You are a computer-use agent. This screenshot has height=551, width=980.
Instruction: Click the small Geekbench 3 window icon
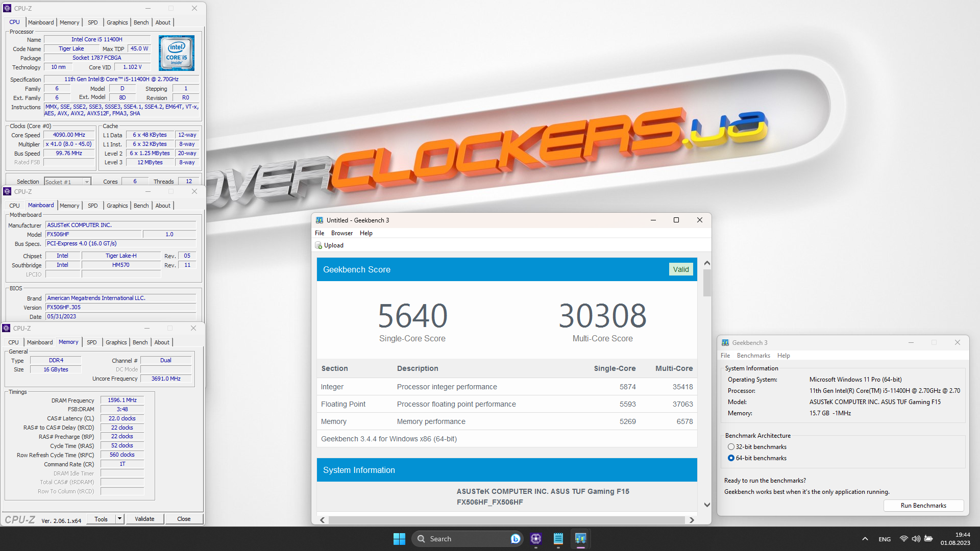tap(725, 343)
